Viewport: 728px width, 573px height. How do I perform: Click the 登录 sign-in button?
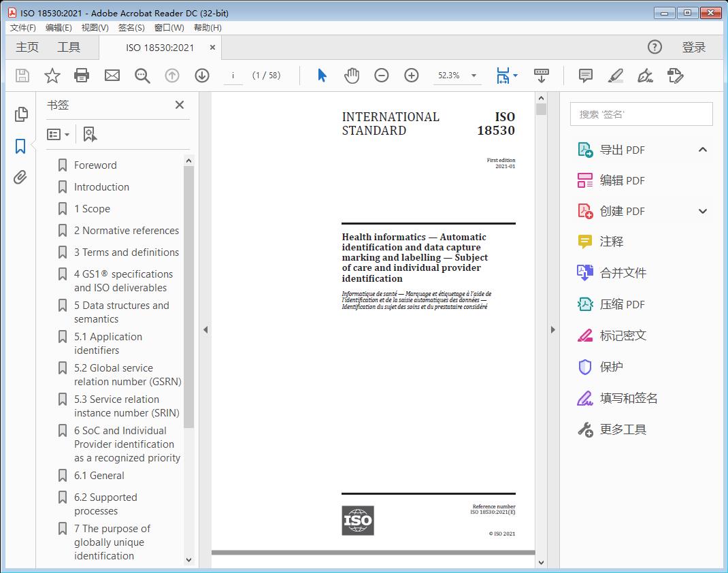[693, 47]
